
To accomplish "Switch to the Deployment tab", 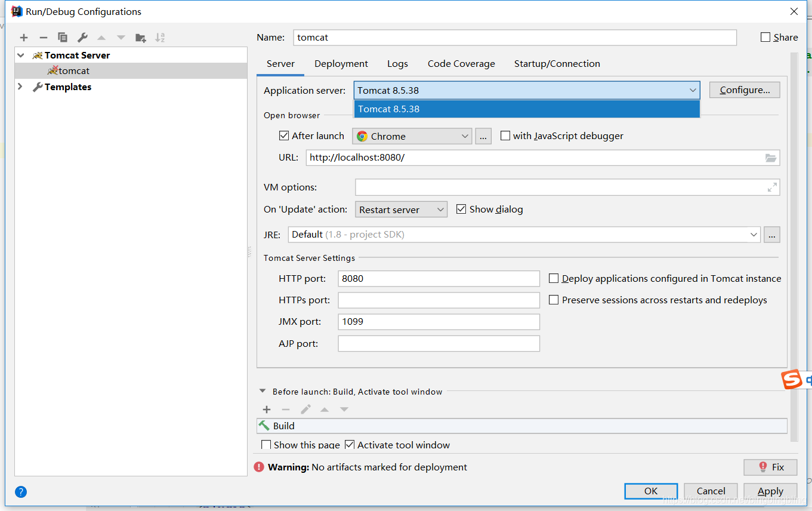I will point(341,64).
